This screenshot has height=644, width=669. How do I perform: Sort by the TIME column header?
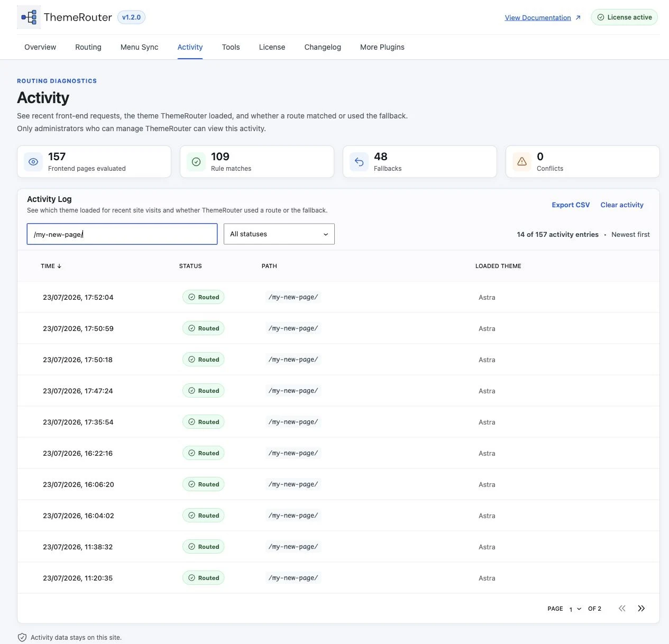(x=51, y=266)
